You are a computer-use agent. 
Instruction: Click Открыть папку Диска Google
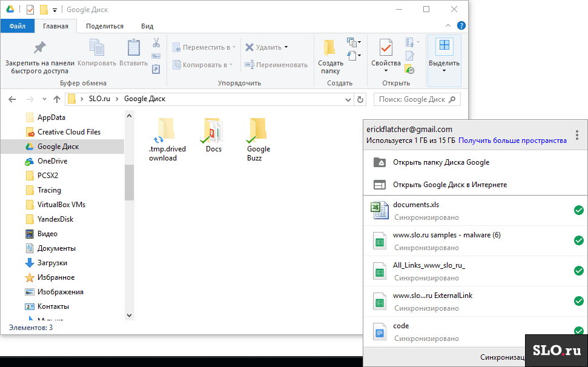click(x=475, y=162)
